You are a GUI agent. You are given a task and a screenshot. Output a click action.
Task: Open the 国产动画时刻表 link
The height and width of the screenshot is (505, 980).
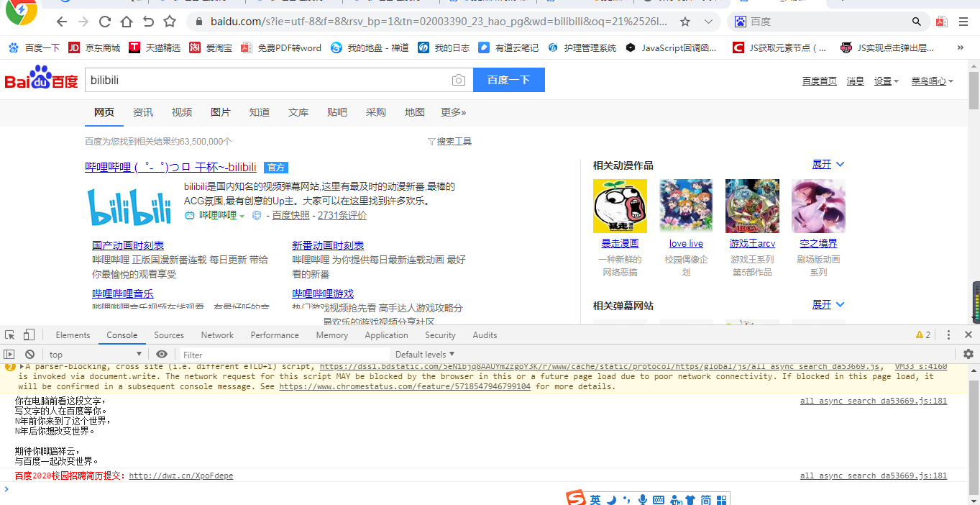point(128,245)
